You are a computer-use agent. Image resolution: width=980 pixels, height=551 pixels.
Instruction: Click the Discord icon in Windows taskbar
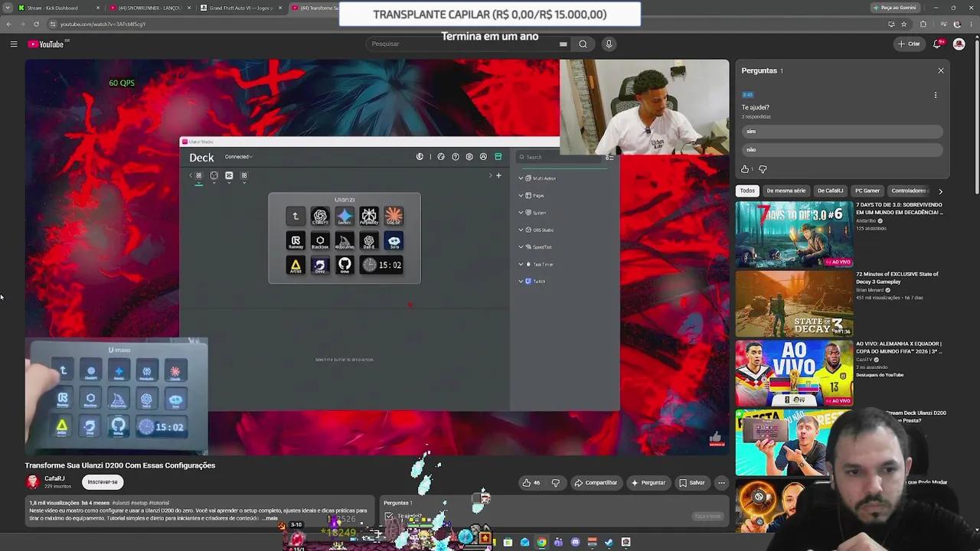pos(576,543)
